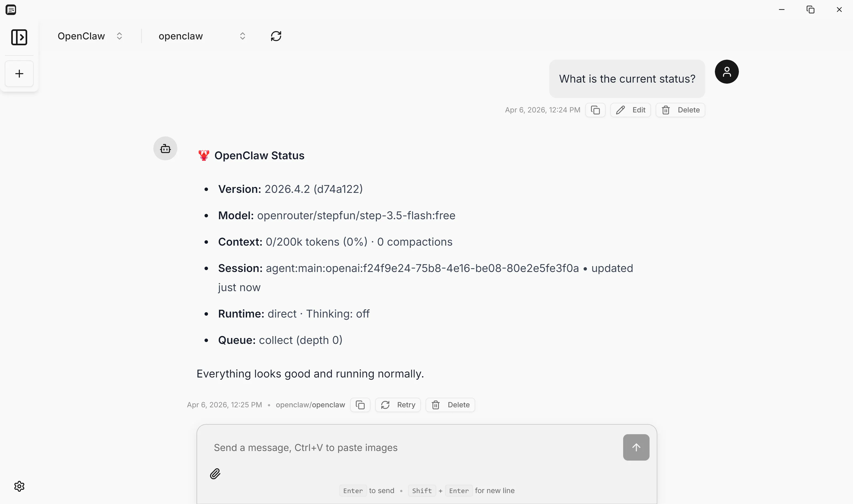Viewport: 853px width, 504px height.
Task: Open the OpenClaw provider dropdown
Action: [90, 36]
